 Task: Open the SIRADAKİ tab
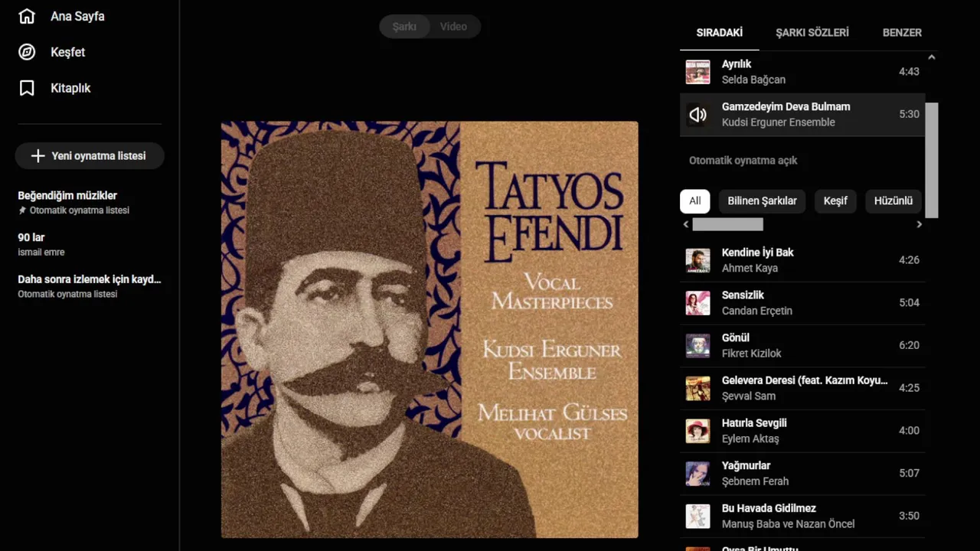[720, 33]
